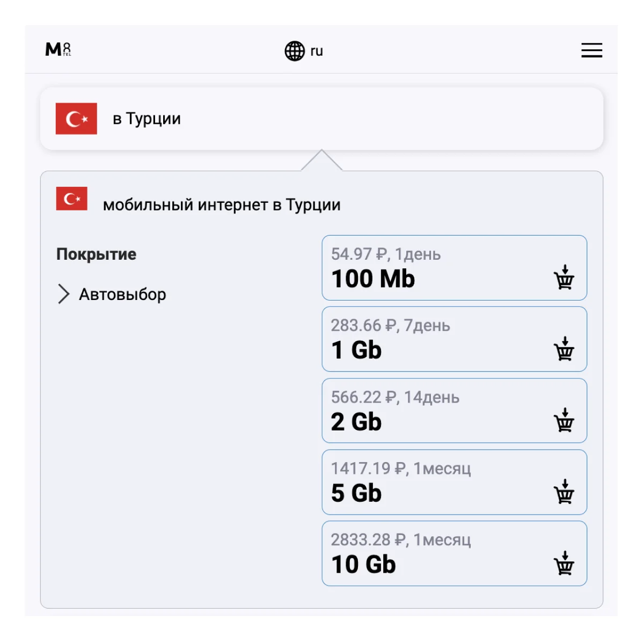The image size is (644, 644).
Task: Add 100 Mb plan to cart
Action: [x=563, y=277]
